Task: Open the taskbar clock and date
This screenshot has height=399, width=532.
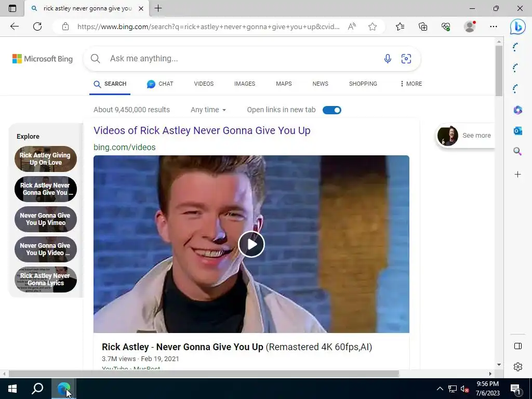Action: click(487, 389)
